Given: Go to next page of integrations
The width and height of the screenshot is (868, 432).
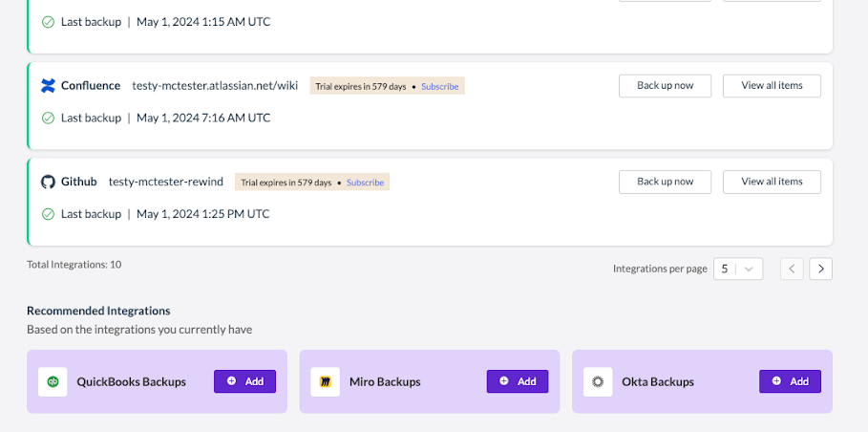Looking at the screenshot, I should click(821, 269).
